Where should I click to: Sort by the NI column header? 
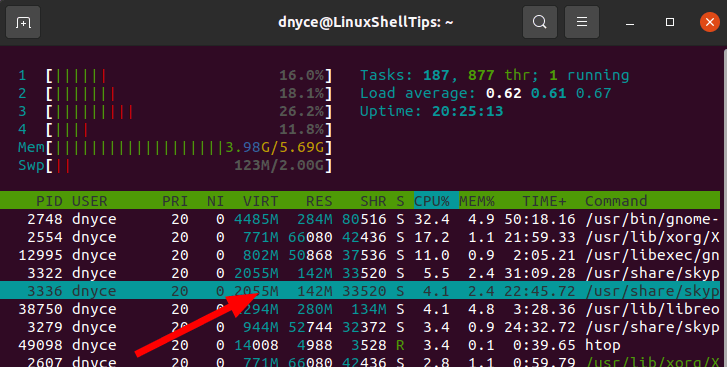(x=215, y=201)
